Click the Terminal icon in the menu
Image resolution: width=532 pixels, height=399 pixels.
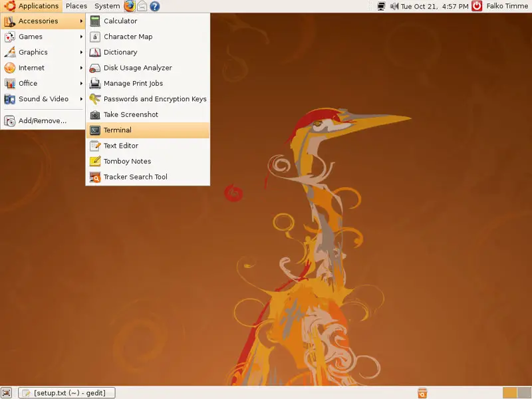coord(95,130)
